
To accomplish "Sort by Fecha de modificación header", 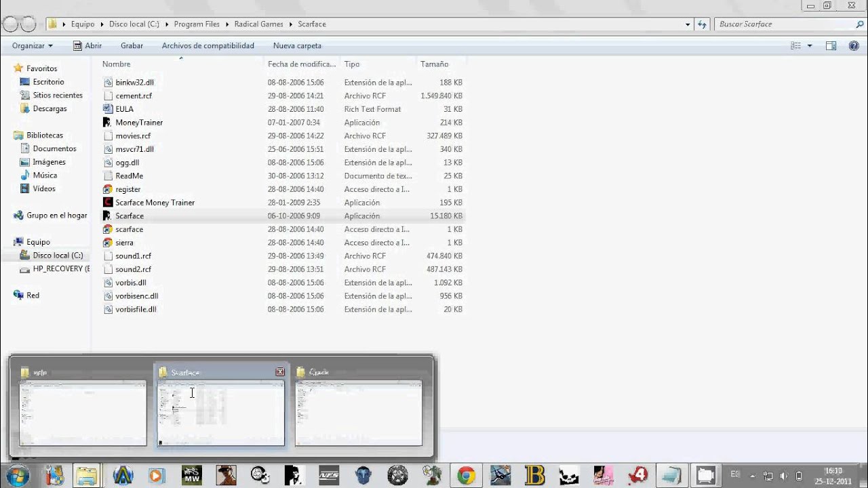I will [302, 64].
